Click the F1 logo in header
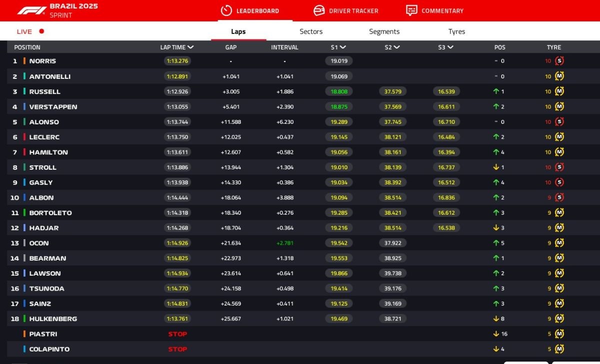The width and height of the screenshot is (600, 364). 31,10
